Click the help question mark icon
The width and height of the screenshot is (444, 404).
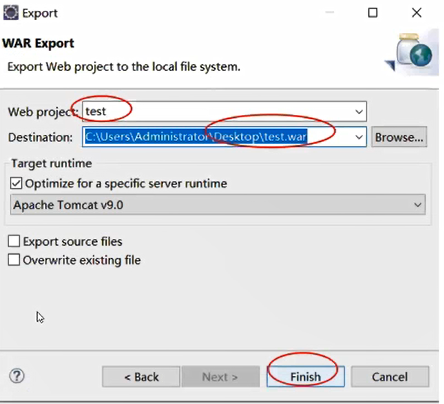[x=17, y=376]
